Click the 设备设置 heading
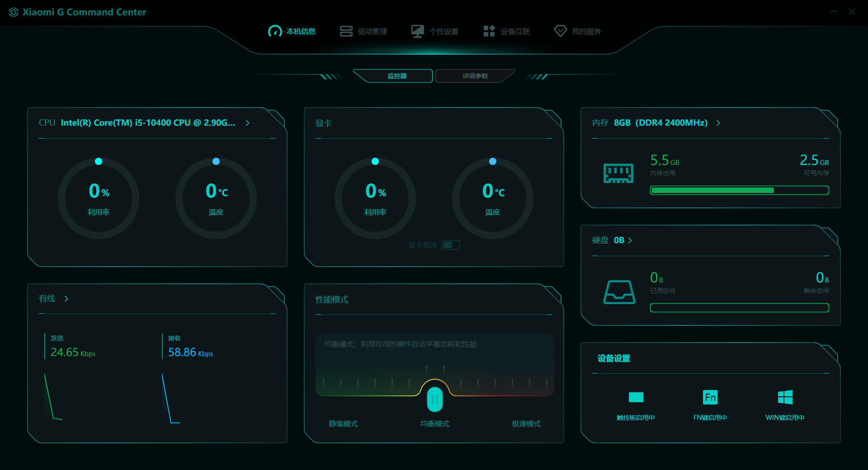 [614, 358]
